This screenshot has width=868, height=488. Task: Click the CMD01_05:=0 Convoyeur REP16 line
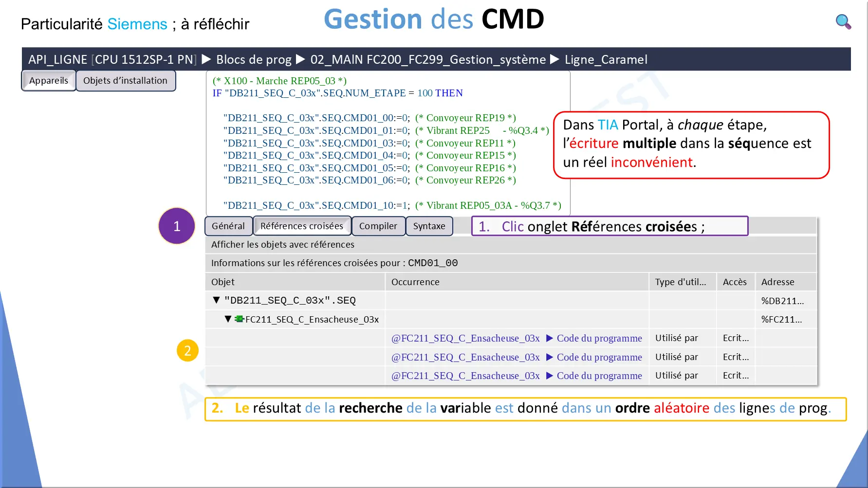coord(369,168)
